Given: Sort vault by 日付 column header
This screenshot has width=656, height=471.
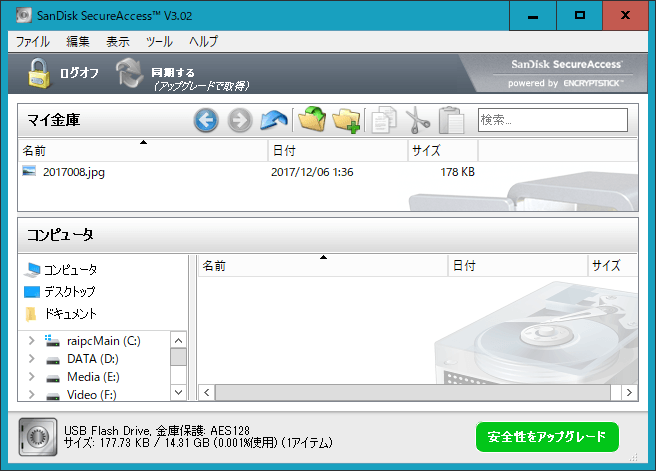Looking at the screenshot, I should (338, 151).
